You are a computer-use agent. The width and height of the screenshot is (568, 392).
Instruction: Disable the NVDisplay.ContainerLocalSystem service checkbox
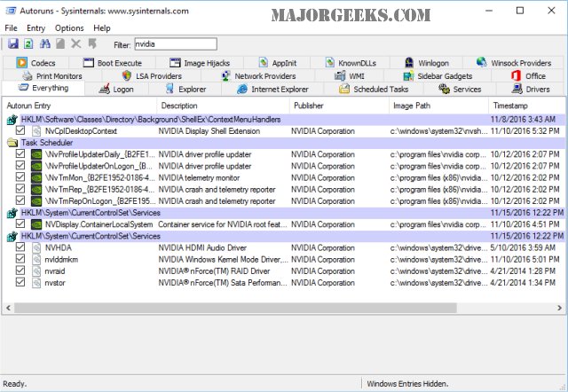point(20,223)
